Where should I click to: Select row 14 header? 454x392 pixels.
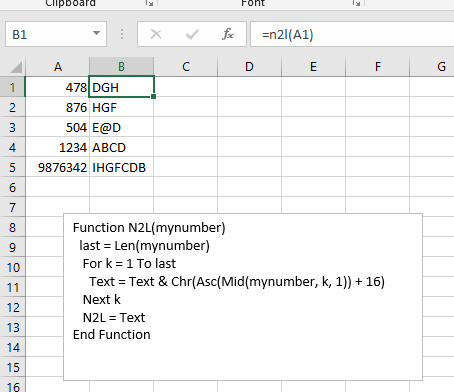[12, 347]
